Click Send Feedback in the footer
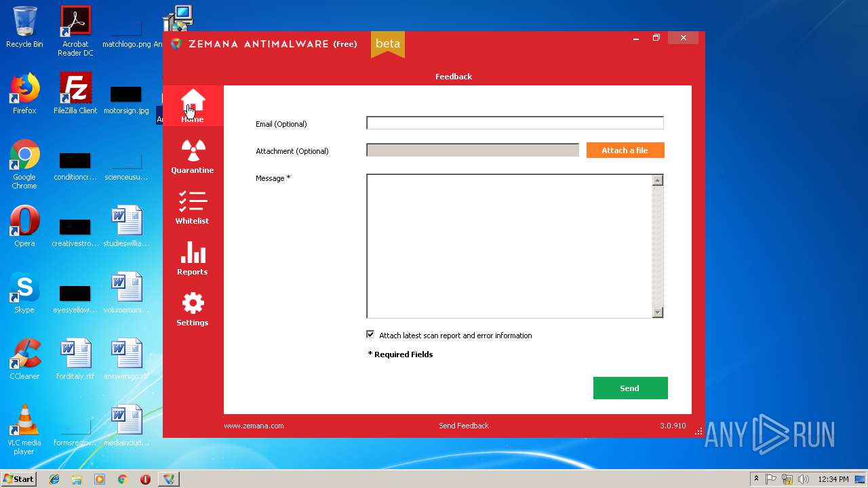Screen dimensions: 868x488 coord(464,426)
